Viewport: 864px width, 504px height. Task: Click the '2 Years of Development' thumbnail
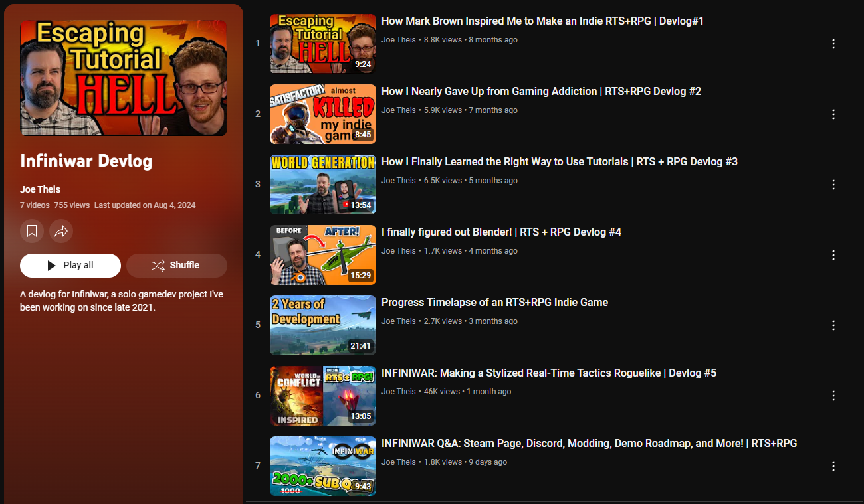pyautogui.click(x=322, y=325)
